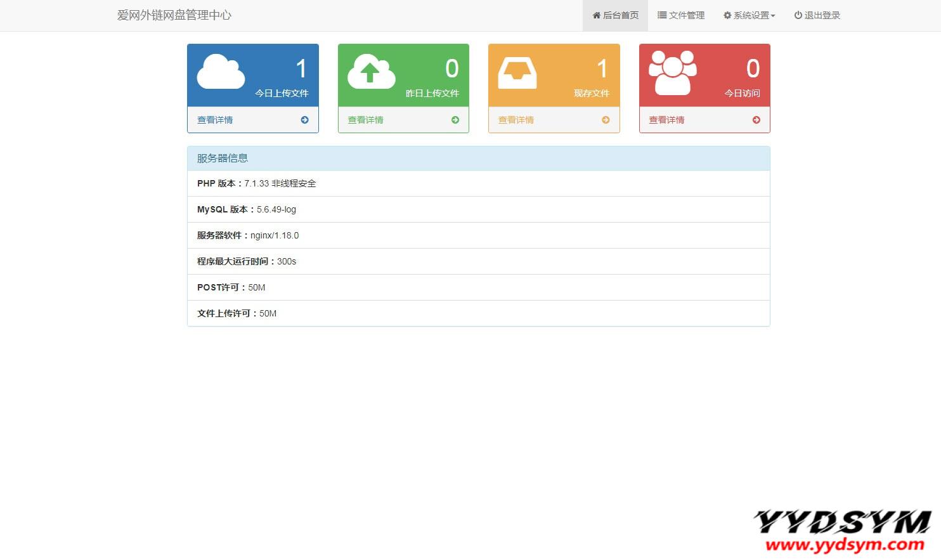View details of 今日访问 visits
This screenshot has width=941, height=560.
(x=666, y=120)
